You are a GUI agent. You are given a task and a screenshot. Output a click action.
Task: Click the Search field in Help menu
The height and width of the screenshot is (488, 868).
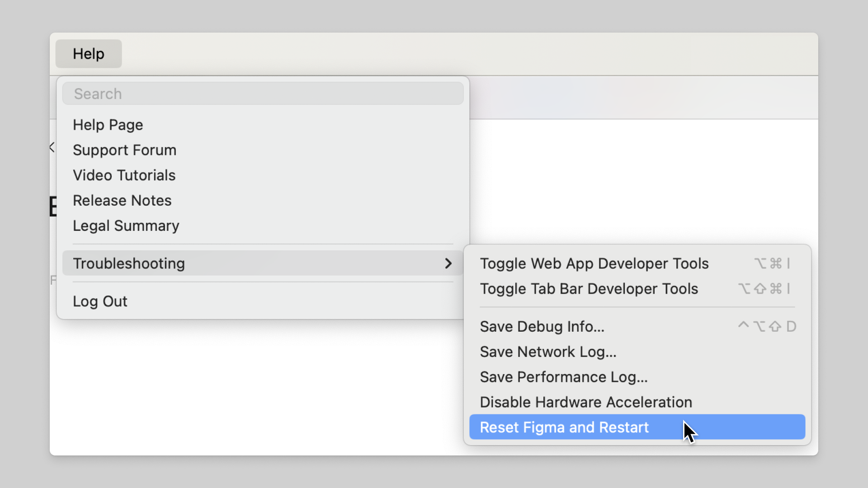[263, 94]
